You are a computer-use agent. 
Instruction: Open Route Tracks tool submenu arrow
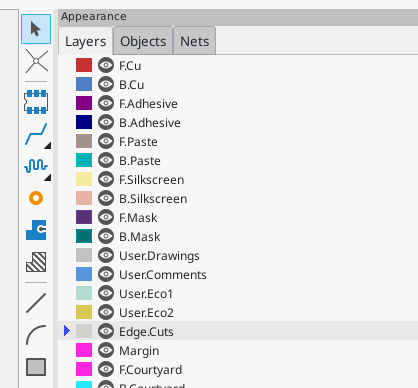click(x=48, y=146)
